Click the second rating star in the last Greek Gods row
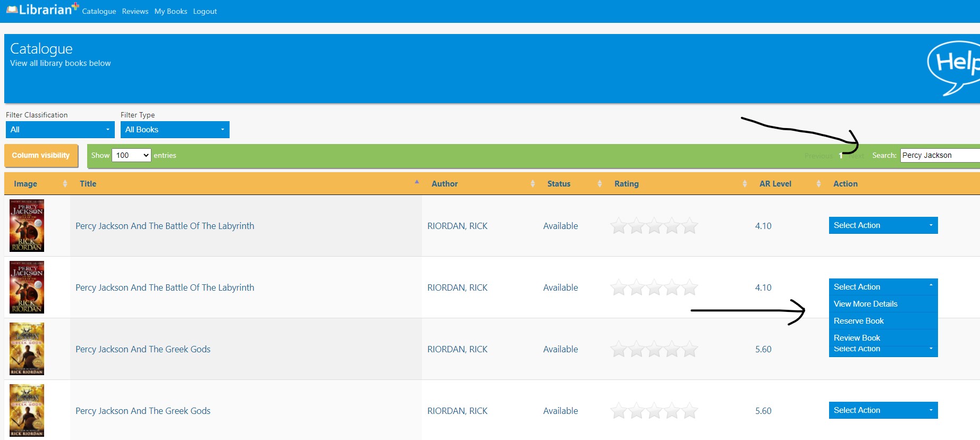The width and height of the screenshot is (980, 440). tap(637, 411)
